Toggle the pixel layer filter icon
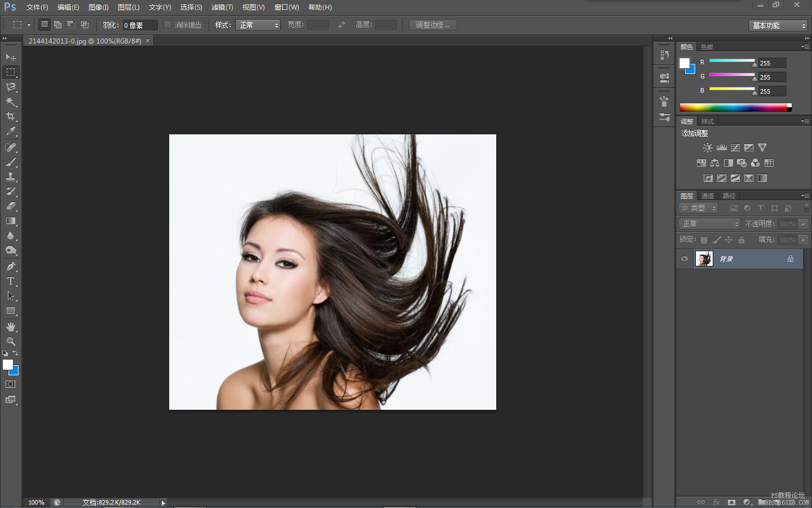 tap(734, 208)
